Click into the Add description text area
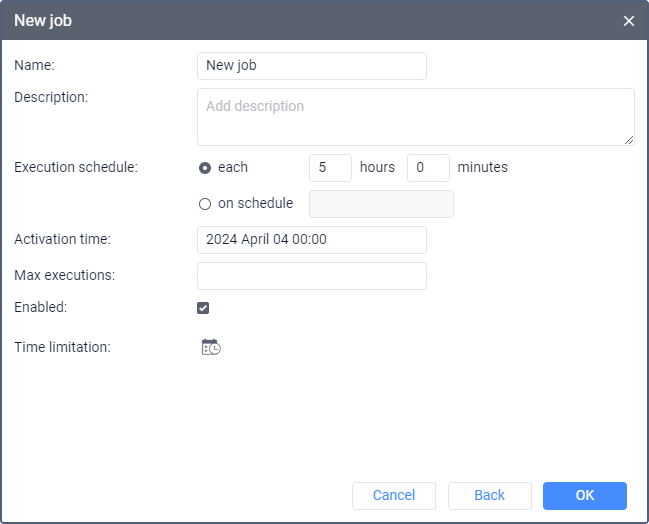The width and height of the screenshot is (649, 524). click(415, 116)
